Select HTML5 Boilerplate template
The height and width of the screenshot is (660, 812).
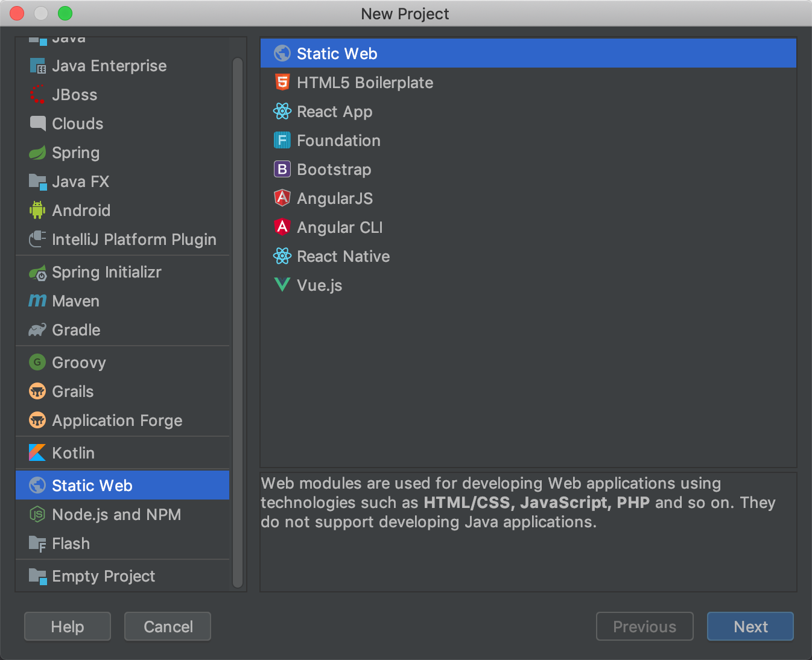(528, 83)
